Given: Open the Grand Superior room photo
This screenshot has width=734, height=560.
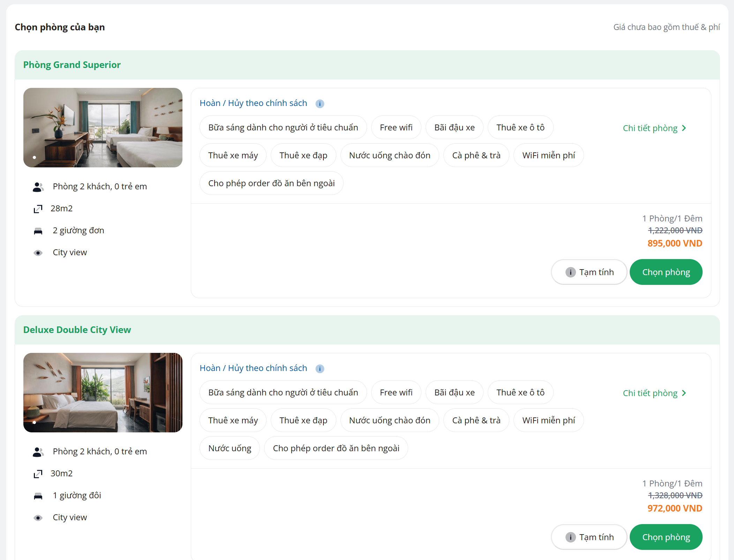Looking at the screenshot, I should point(103,128).
